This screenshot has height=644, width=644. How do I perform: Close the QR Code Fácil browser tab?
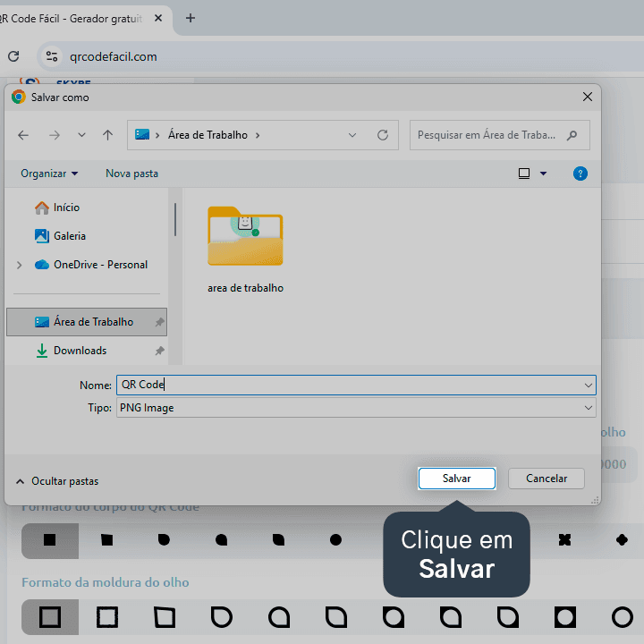[x=158, y=18]
